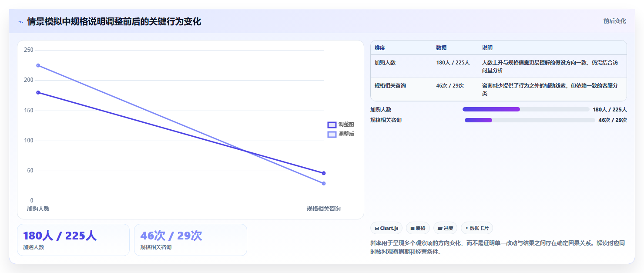The height and width of the screenshot is (273, 644).
Task: Click the 180人 / 225人 data card
Action: pyautogui.click(x=73, y=240)
